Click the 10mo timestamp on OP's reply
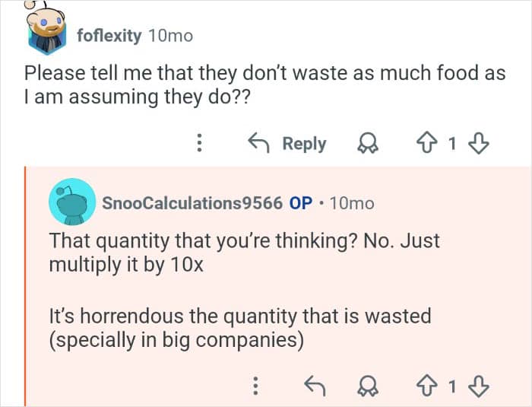This screenshot has width=532, height=407. coord(353,203)
